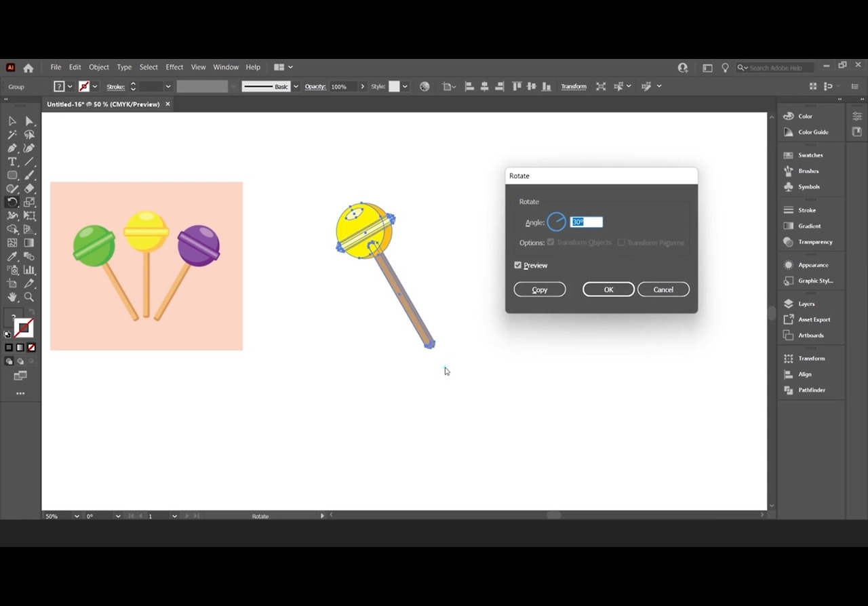This screenshot has height=606, width=868.
Task: Activate the Hand tool
Action: click(12, 297)
